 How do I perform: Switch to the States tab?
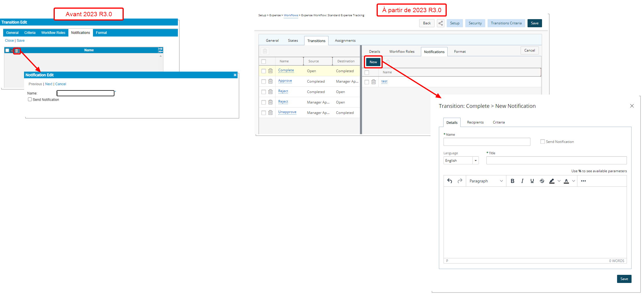pos(293,41)
